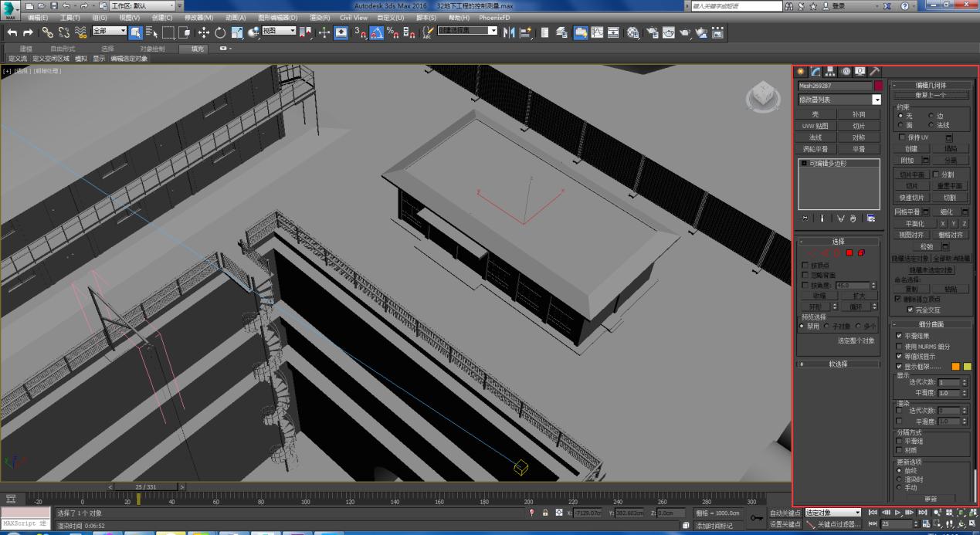
Task: Toggle the 忽略背面 checkbox
Action: (805, 275)
